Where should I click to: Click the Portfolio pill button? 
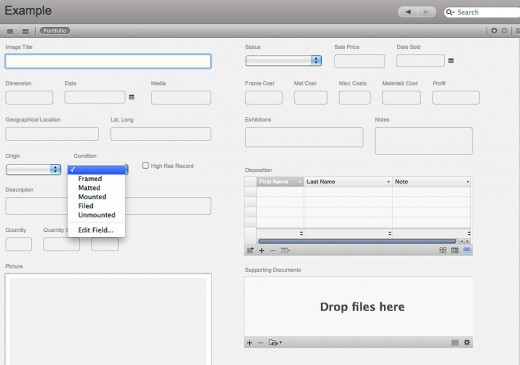55,31
